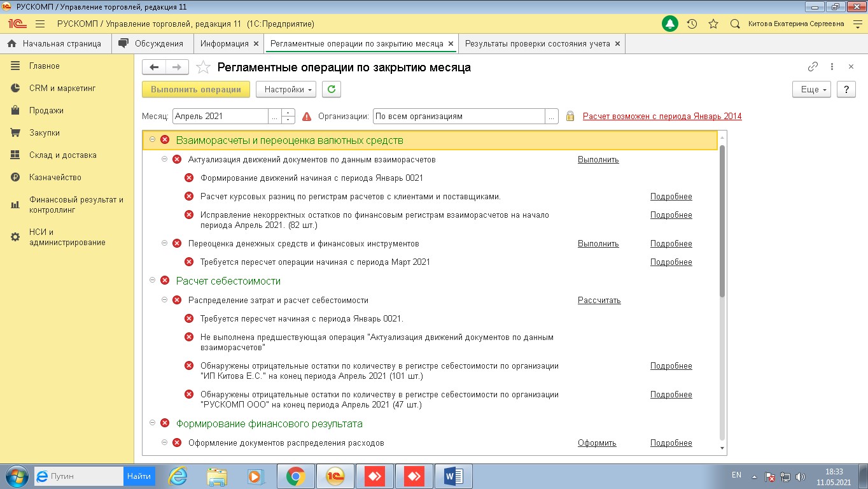This screenshot has width=868, height=489.
Task: Click the Организации input field
Action: 458,117
